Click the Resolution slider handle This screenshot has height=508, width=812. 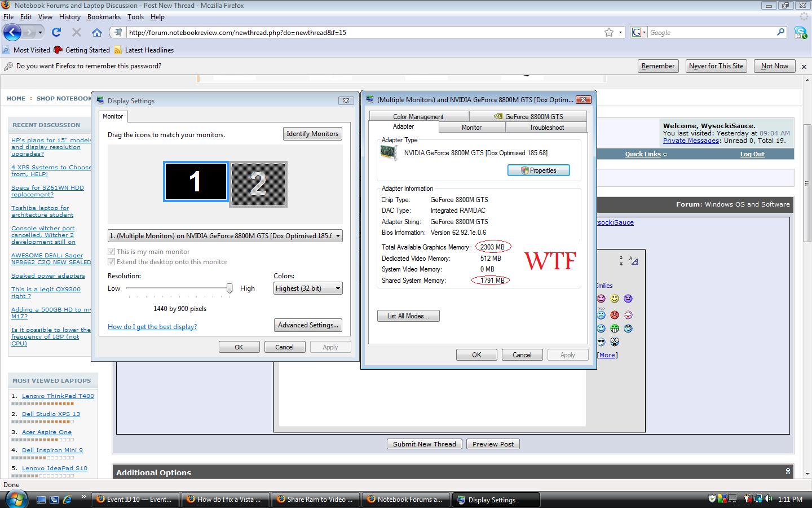[230, 288]
